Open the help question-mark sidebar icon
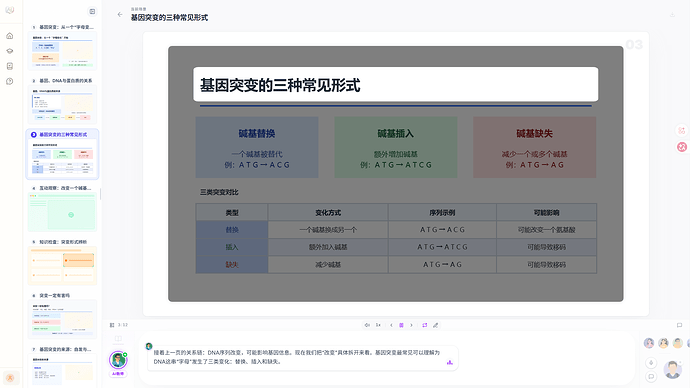 coord(10,81)
